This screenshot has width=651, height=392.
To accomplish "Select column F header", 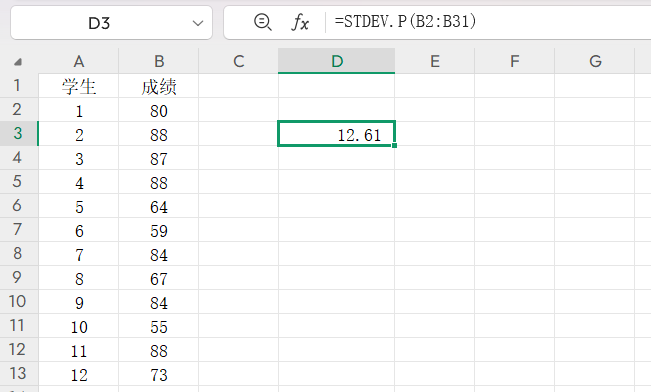I will coord(514,61).
